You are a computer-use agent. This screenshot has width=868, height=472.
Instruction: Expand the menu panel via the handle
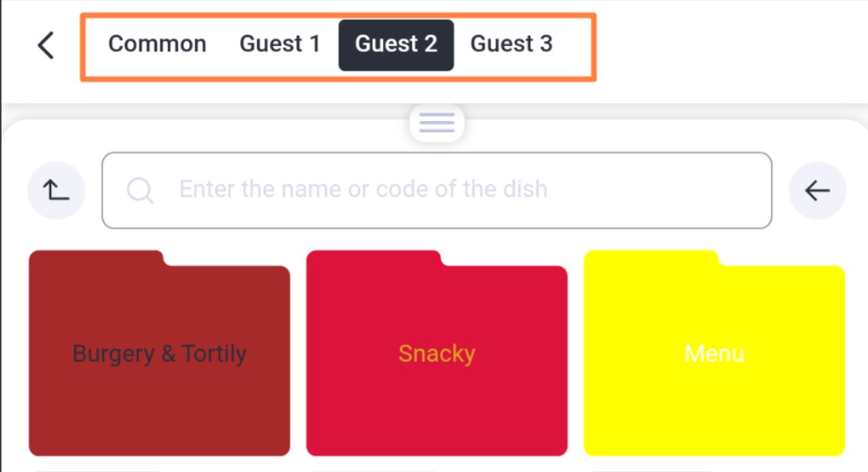[437, 123]
